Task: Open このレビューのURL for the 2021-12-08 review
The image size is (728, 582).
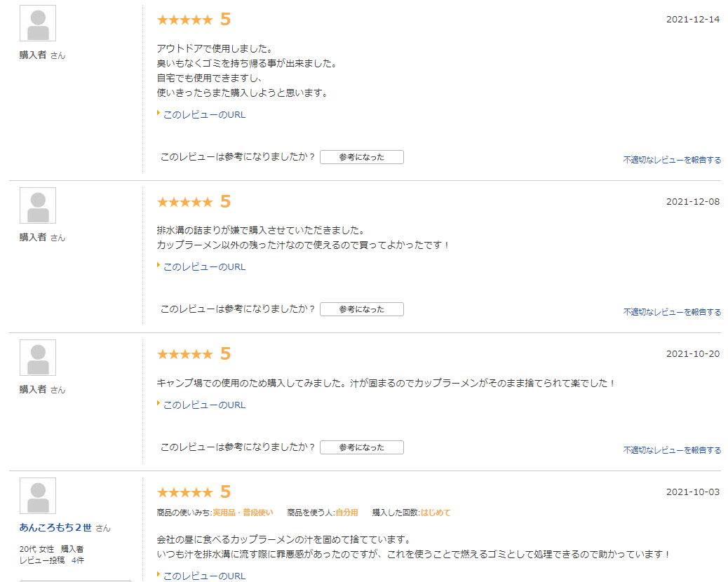Action: coord(204,267)
